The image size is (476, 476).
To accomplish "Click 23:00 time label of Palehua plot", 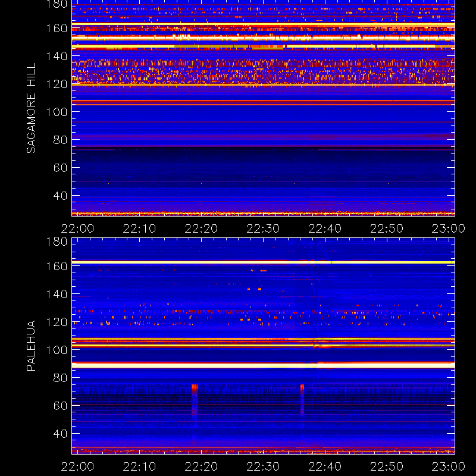I will 449,466.
